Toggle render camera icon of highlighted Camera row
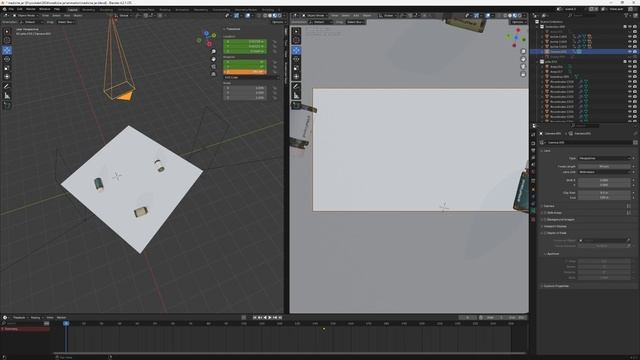The width and height of the screenshot is (640, 360). 635,52
